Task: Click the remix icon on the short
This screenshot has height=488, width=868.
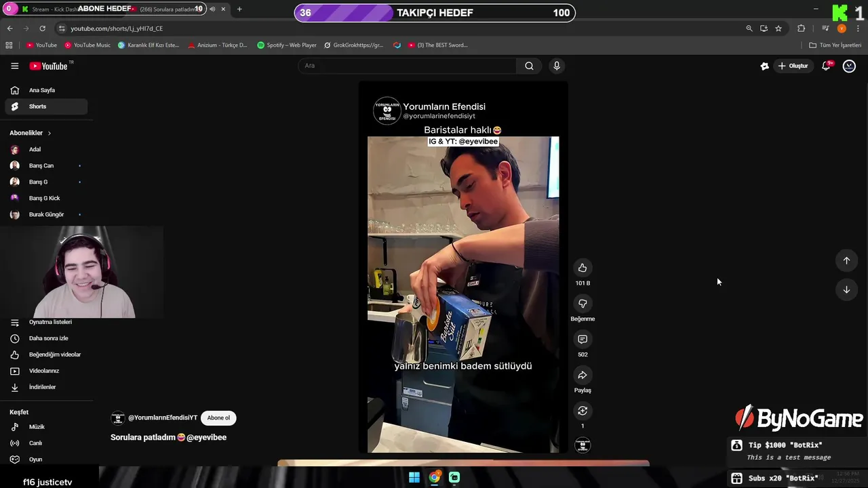Action: (x=583, y=411)
